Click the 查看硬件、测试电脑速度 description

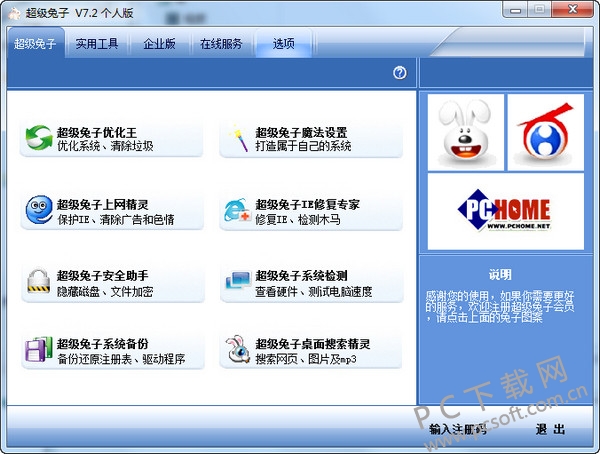tap(313, 292)
